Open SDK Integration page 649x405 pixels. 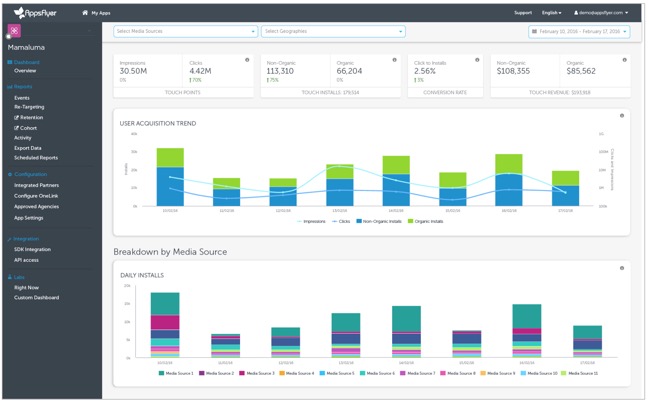pyautogui.click(x=32, y=250)
